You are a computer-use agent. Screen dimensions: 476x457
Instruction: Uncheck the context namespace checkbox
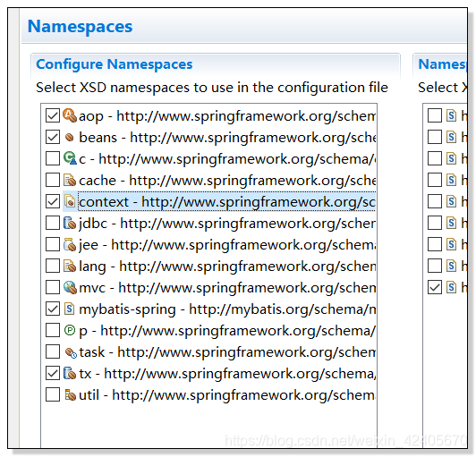point(53,201)
